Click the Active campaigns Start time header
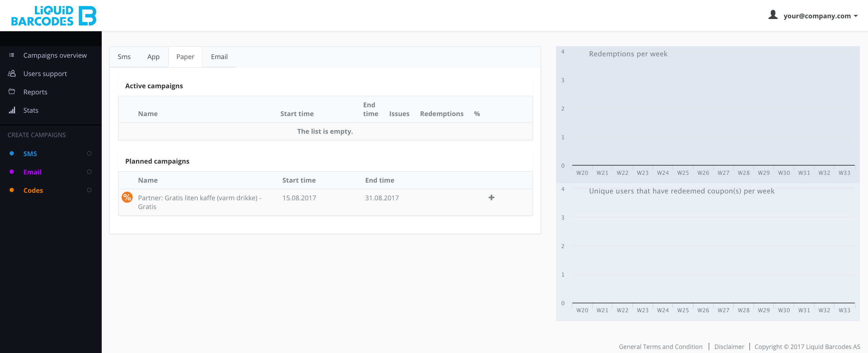868x353 pixels. tap(297, 114)
